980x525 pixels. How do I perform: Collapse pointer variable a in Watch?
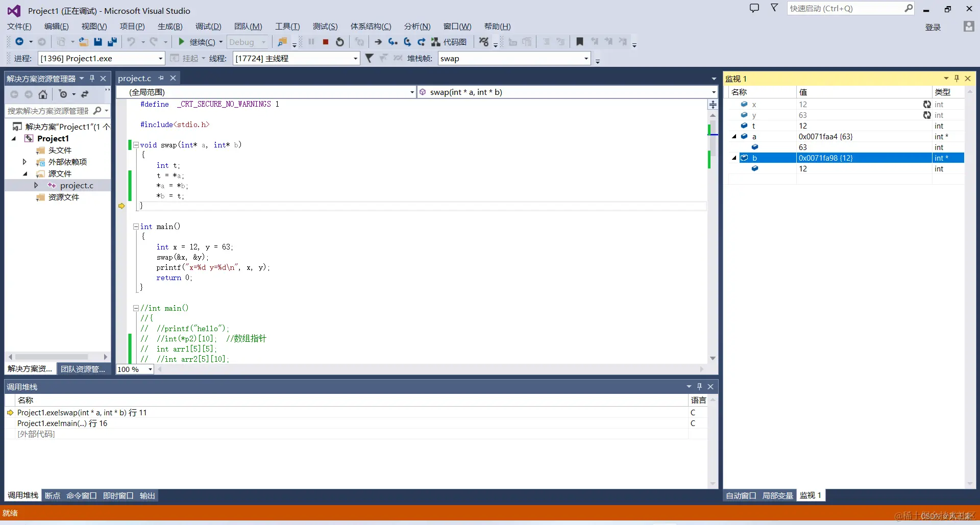(x=734, y=136)
